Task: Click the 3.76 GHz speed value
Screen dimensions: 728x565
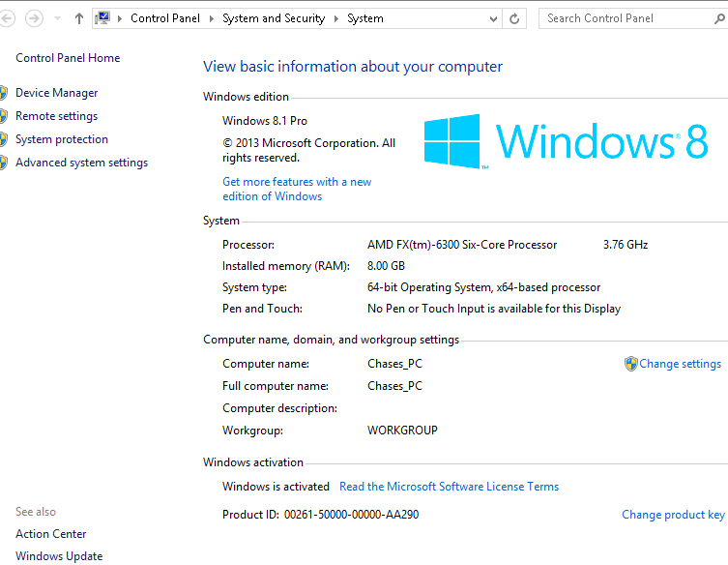Action: 626,245
